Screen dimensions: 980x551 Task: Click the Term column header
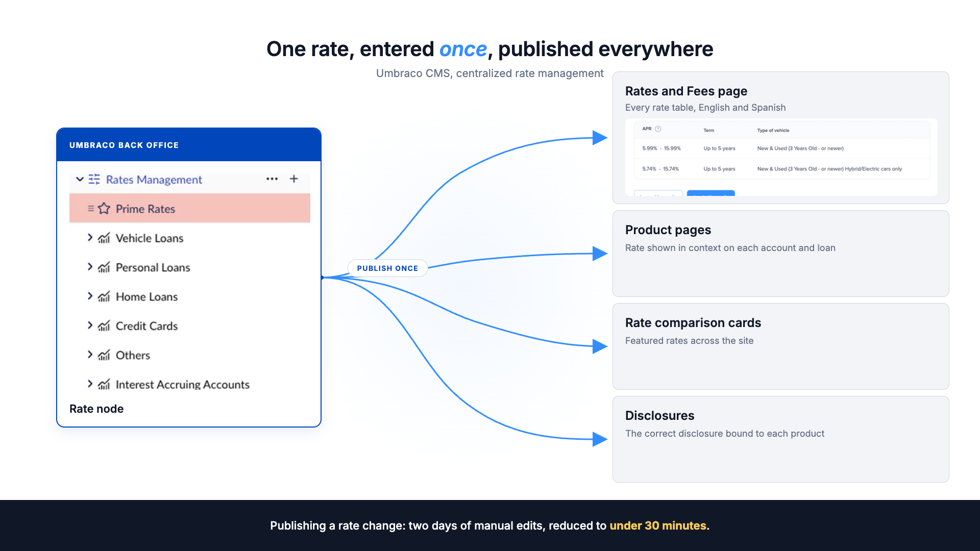(x=709, y=131)
